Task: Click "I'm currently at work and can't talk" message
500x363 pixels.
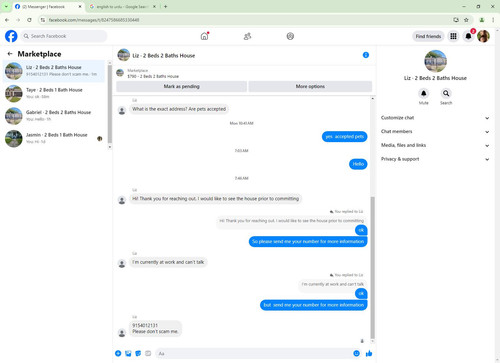Action: tap(168, 262)
